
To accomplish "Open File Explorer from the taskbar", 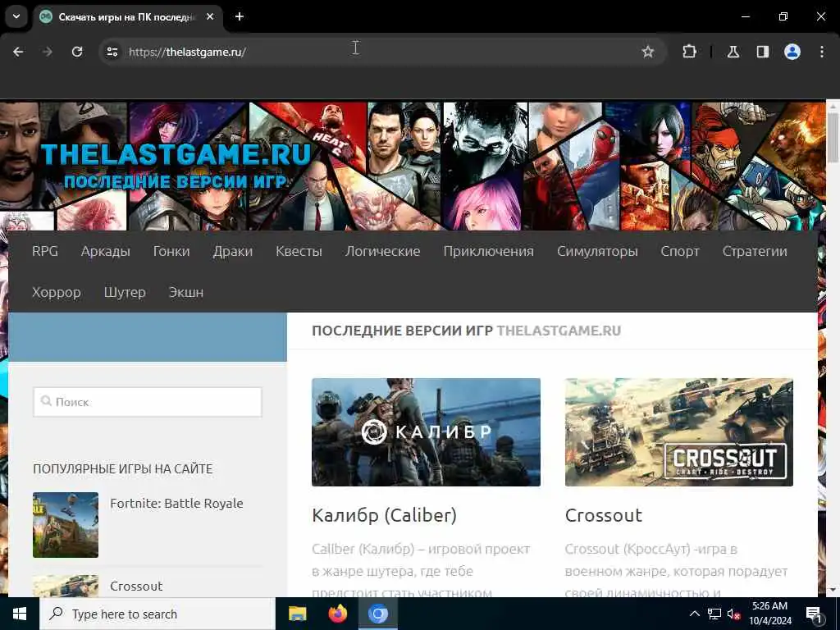I will (x=297, y=614).
